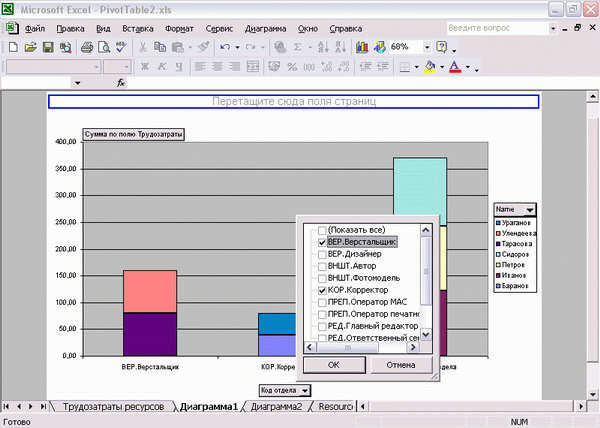Image resolution: width=600 pixels, height=428 pixels.
Task: Open the zoom 68% dropdown
Action: tap(427, 47)
